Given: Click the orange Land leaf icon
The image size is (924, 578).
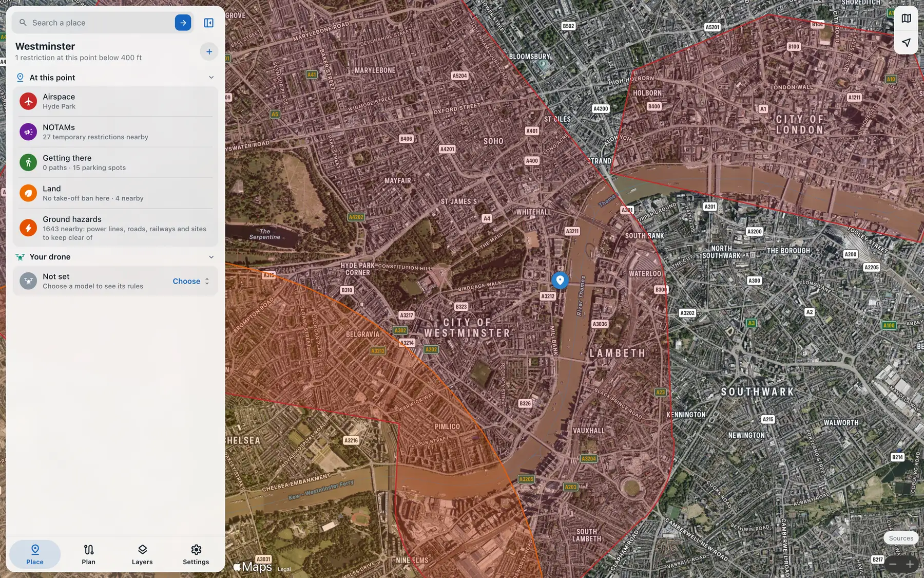Looking at the screenshot, I should [28, 193].
